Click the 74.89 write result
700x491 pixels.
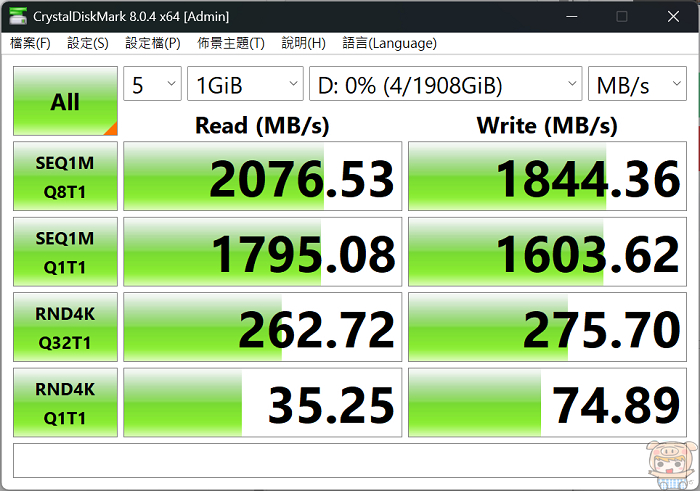547,403
